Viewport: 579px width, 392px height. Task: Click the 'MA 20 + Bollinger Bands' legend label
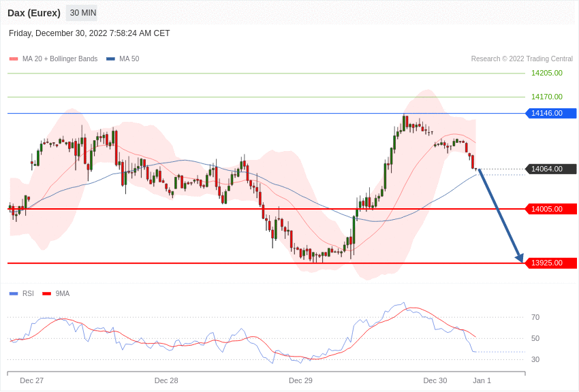point(60,59)
